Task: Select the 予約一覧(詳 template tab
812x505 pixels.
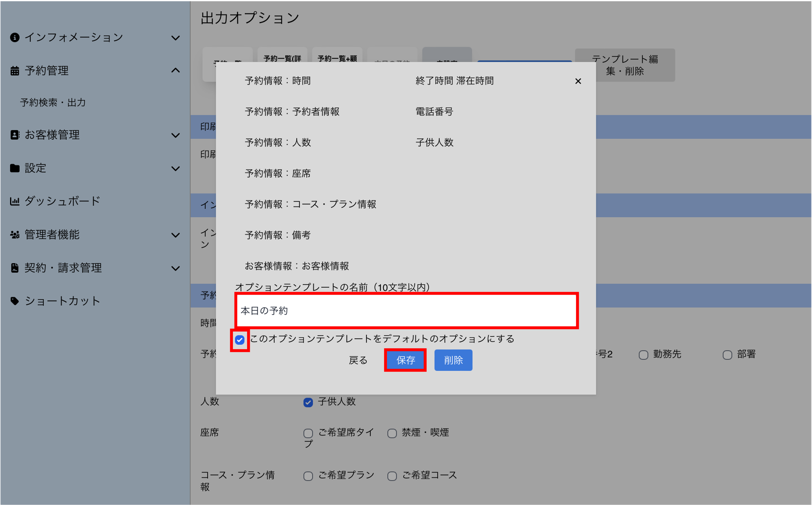Action: (282, 55)
